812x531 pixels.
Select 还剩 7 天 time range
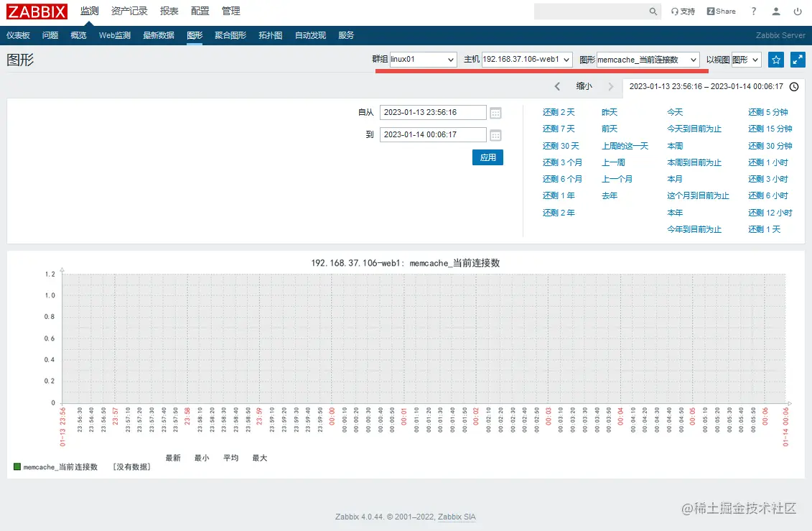pos(559,129)
